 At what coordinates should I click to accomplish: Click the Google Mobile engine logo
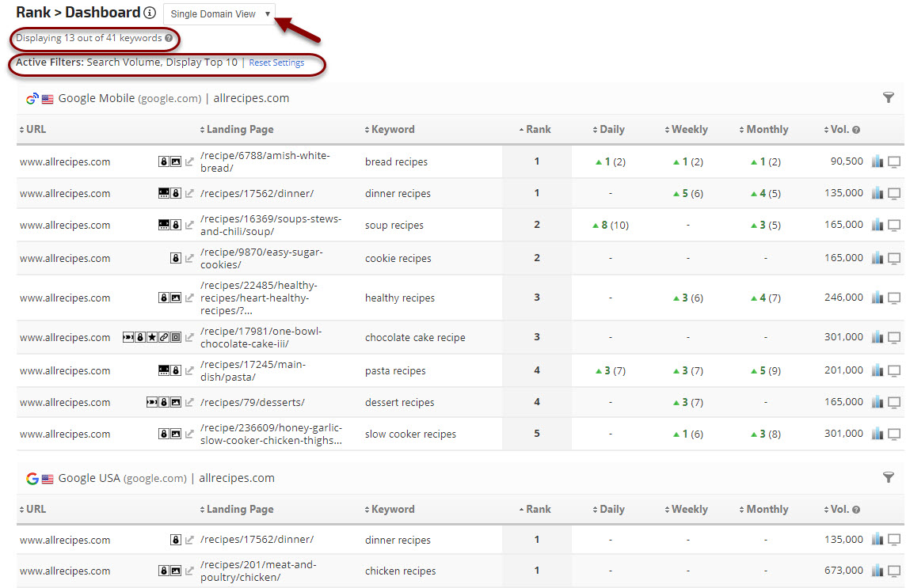click(x=32, y=99)
